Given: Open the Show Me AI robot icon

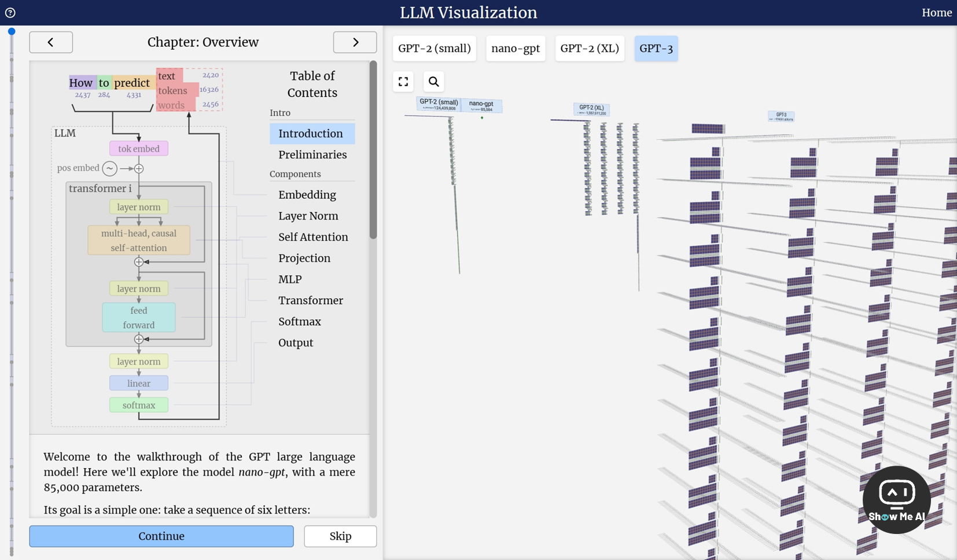Looking at the screenshot, I should tap(896, 499).
